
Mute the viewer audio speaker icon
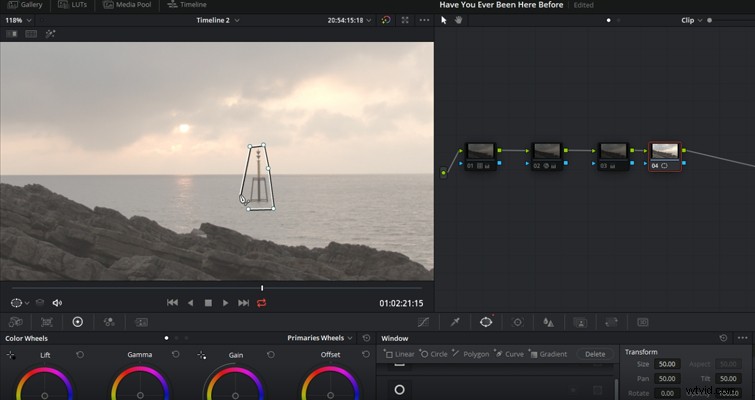pos(57,303)
